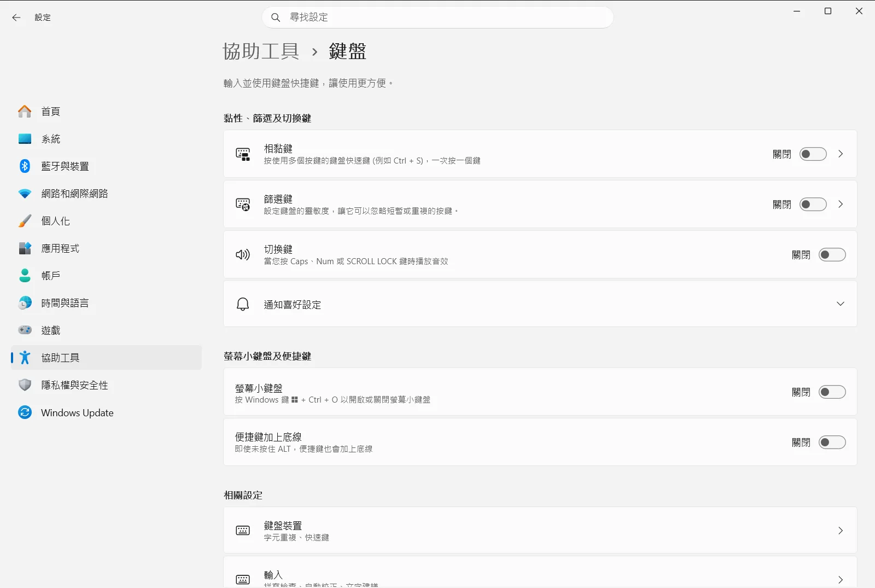The image size is (875, 588).
Task: Open 時間與語言 globe clock icon
Action: click(25, 303)
